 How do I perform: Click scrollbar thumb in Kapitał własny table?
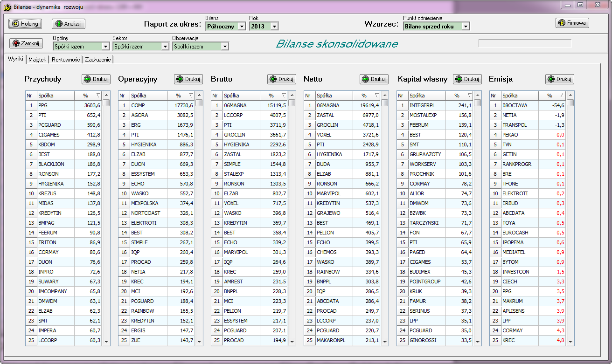coord(478,103)
